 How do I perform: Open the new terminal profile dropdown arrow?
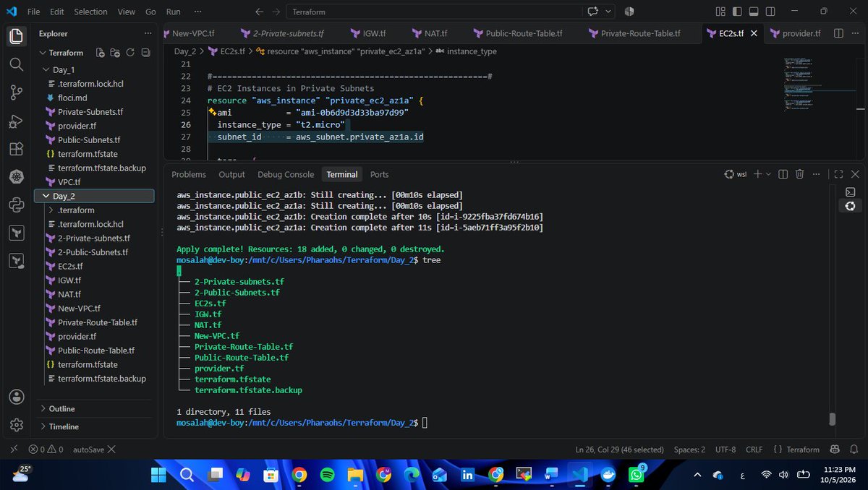click(768, 174)
